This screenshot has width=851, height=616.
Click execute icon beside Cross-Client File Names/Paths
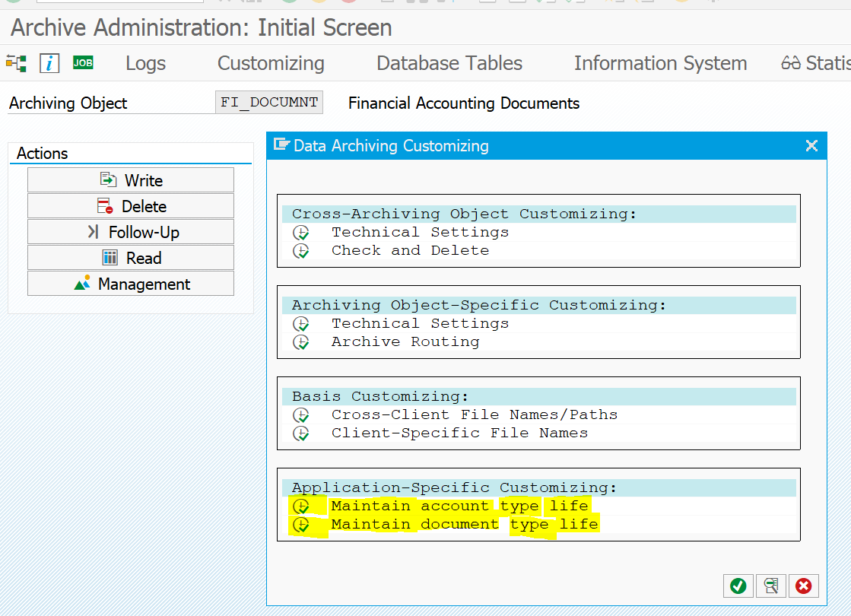click(x=302, y=415)
